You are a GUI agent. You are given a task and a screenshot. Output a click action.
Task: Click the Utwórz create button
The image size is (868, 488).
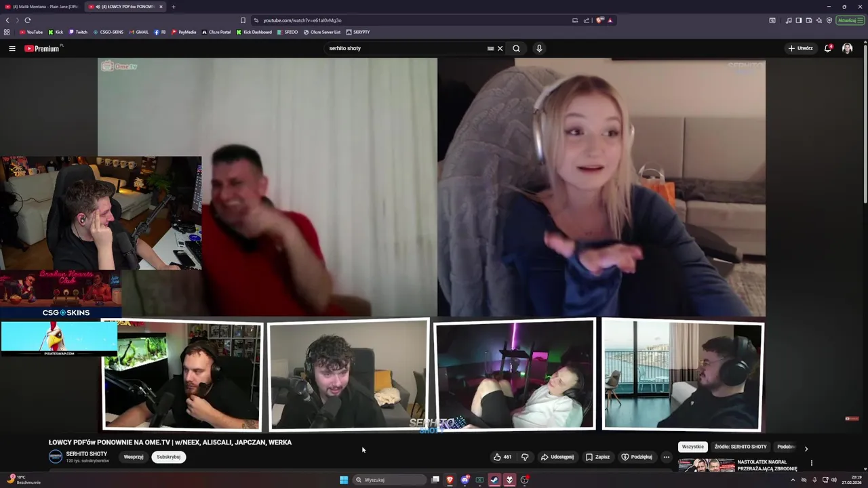tap(801, 48)
